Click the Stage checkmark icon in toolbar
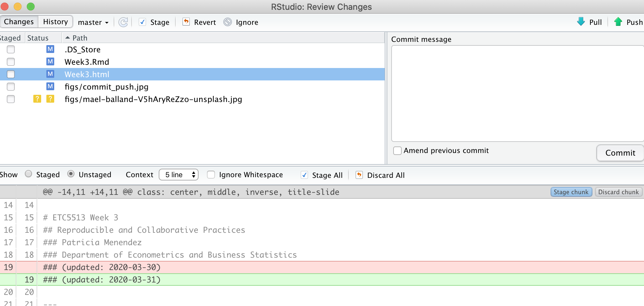 [142, 22]
